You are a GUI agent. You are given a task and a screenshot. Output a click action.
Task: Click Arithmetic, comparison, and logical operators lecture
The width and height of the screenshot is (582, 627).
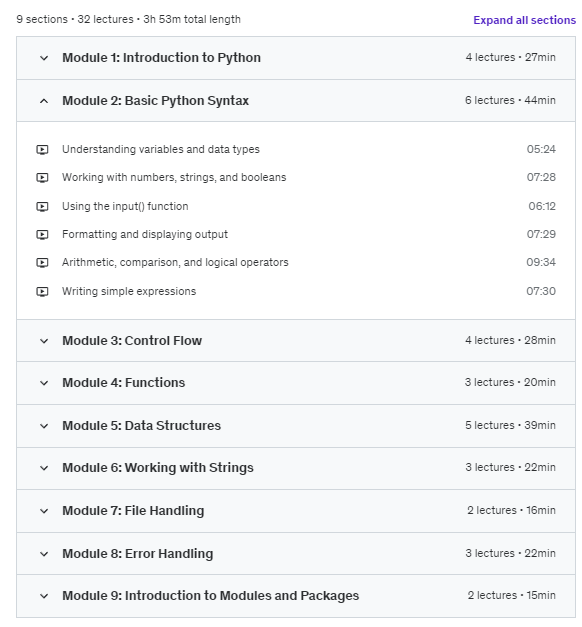tap(175, 262)
